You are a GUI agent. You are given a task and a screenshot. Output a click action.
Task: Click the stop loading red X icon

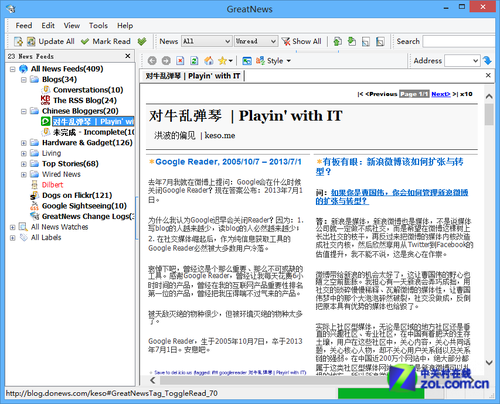pyautogui.click(x=180, y=61)
